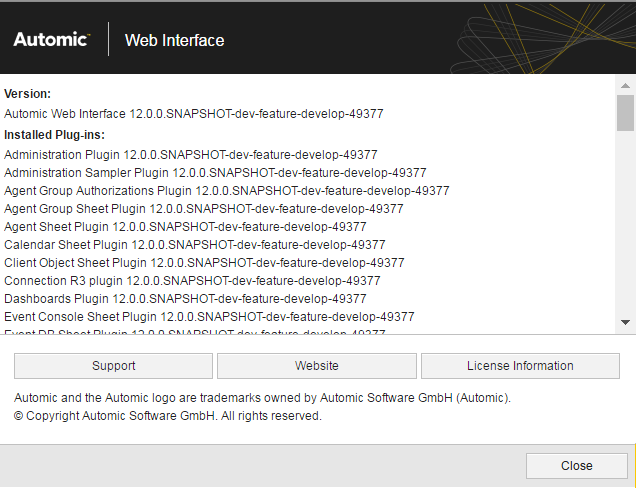Screen dimensions: 636x488
Task: Select the Agent Group Sheet Plugin row
Action: (x=204, y=209)
